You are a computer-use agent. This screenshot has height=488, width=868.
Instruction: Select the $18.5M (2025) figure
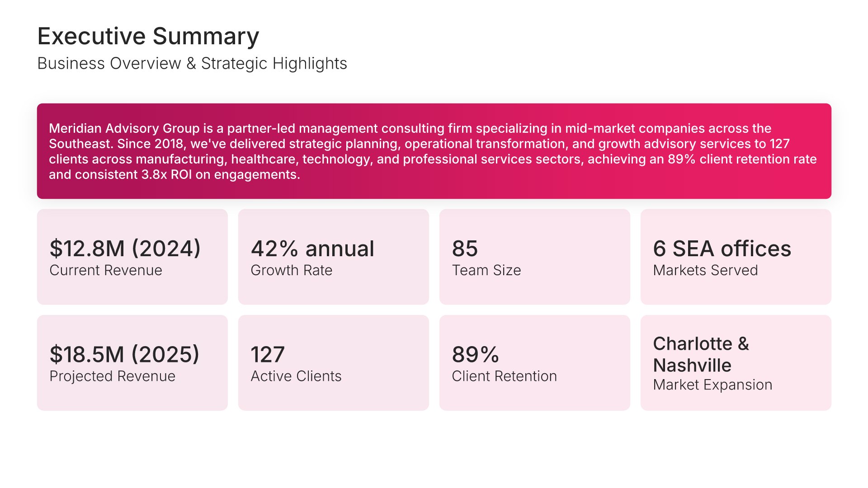tap(124, 354)
